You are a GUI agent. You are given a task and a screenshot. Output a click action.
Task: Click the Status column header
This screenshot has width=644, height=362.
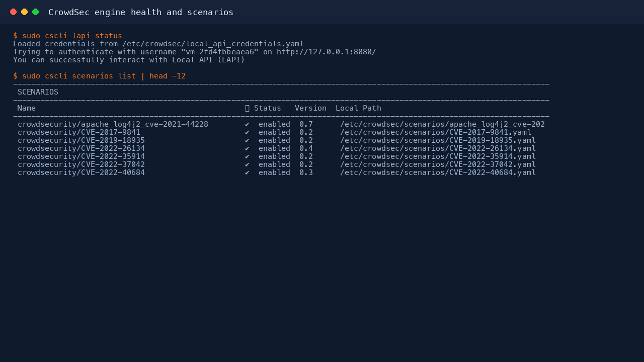pyautogui.click(x=268, y=108)
